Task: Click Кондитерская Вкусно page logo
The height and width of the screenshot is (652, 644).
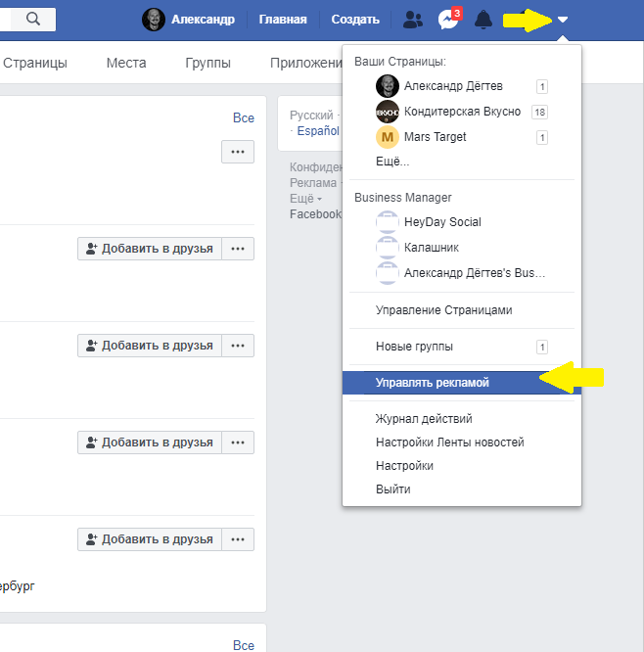Action: (388, 112)
